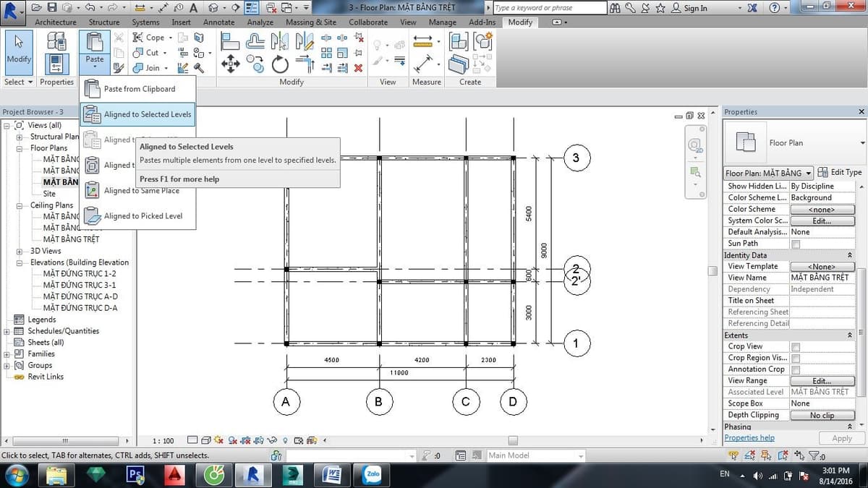Open the Massing & Site tab
The height and width of the screenshot is (488, 868).
tap(310, 22)
